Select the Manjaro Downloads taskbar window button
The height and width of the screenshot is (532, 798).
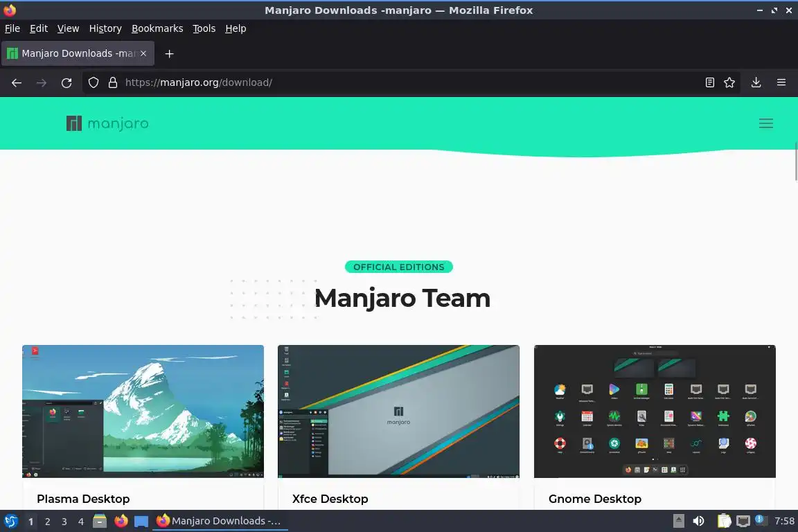(220, 521)
